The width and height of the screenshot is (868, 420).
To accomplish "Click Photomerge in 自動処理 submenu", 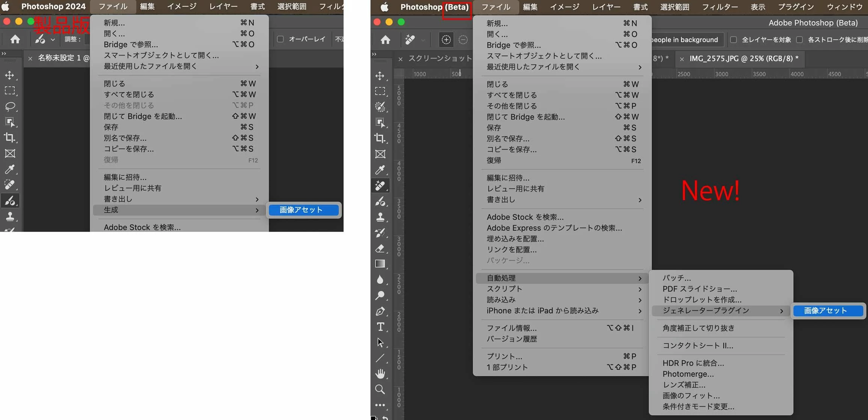I will [x=688, y=374].
